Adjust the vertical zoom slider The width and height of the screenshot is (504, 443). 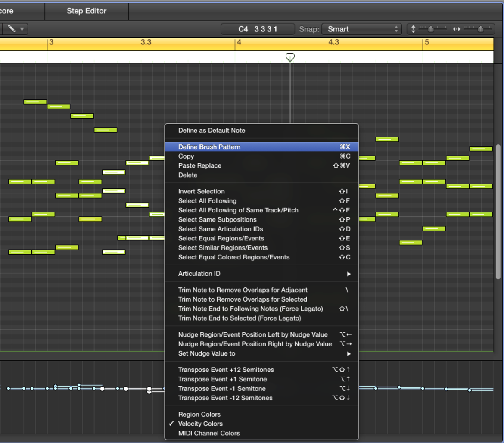click(431, 29)
